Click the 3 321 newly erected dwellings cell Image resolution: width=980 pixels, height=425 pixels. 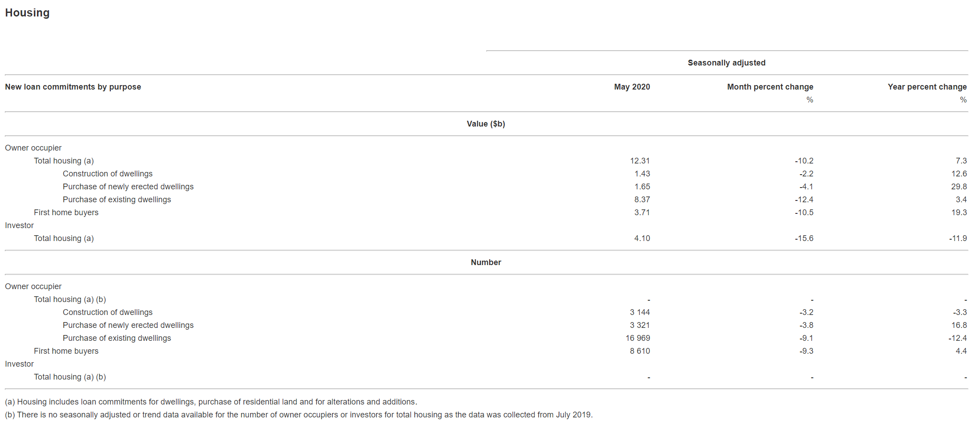pos(640,325)
